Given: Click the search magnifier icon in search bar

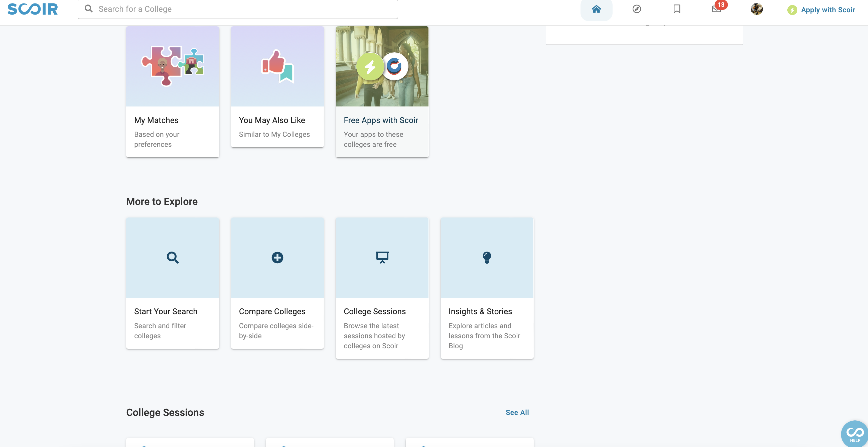Looking at the screenshot, I should coord(89,9).
